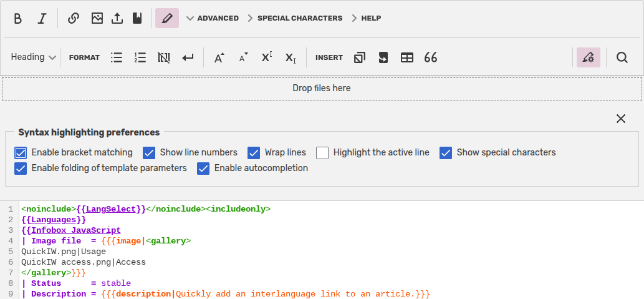
Task: Click the Languages template link on line 2
Action: coord(54,220)
